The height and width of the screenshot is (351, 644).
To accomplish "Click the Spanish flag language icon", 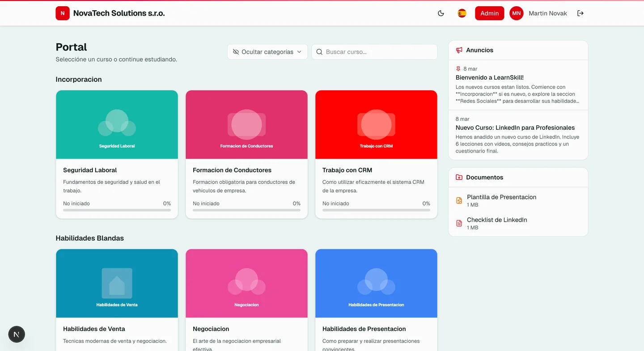I will pos(462,13).
